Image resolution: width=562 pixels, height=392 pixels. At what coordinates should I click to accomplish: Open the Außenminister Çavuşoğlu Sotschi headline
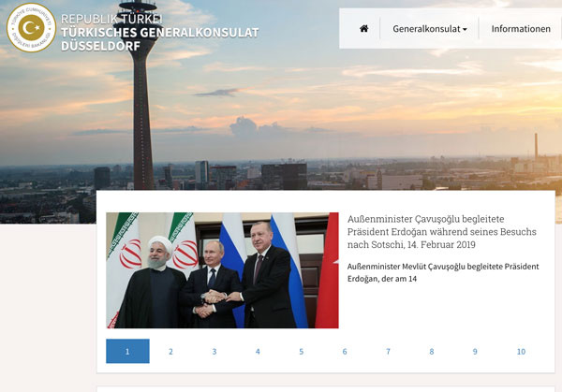tap(441, 232)
